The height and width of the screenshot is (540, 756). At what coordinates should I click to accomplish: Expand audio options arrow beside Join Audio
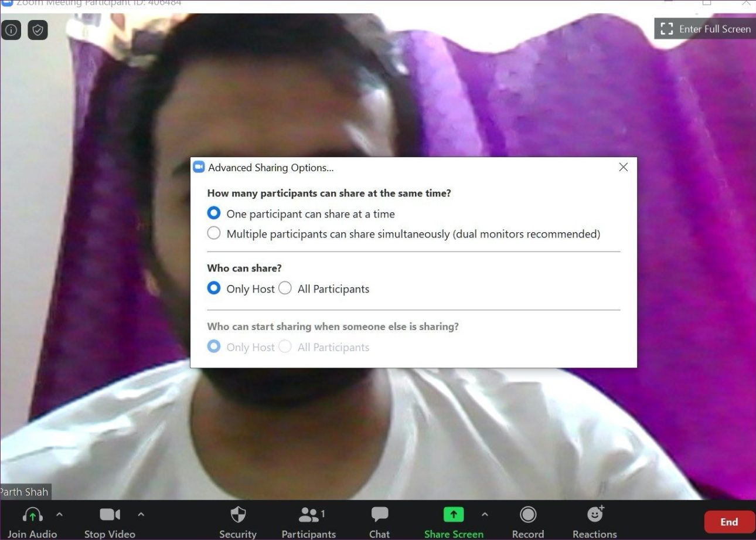tap(59, 514)
